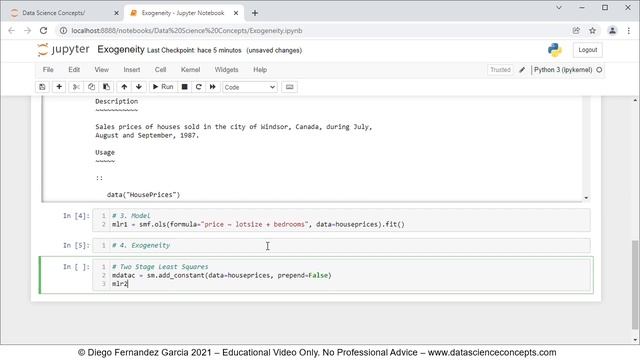The image size is (640, 360).
Task: Click the Last Checkpoint text
Action: [194, 50]
